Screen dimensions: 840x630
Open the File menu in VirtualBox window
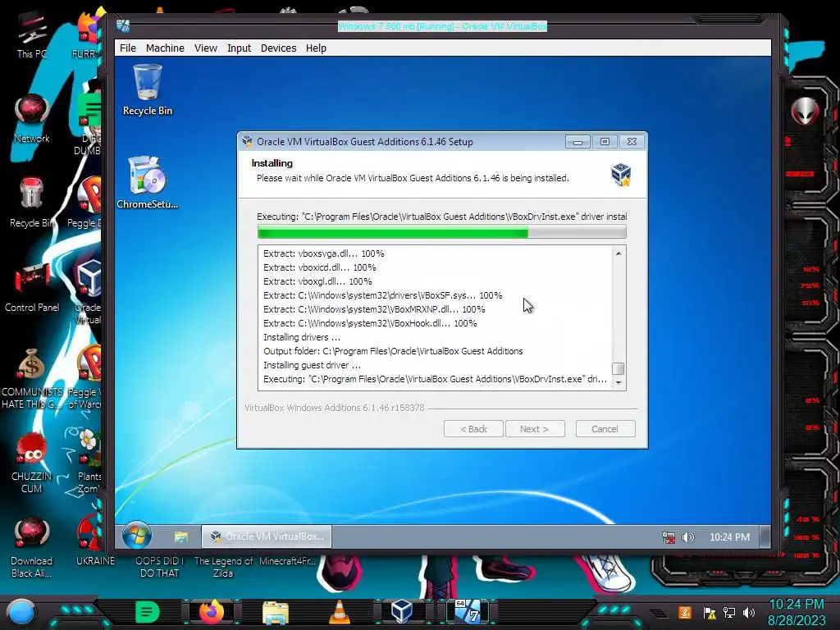(127, 48)
